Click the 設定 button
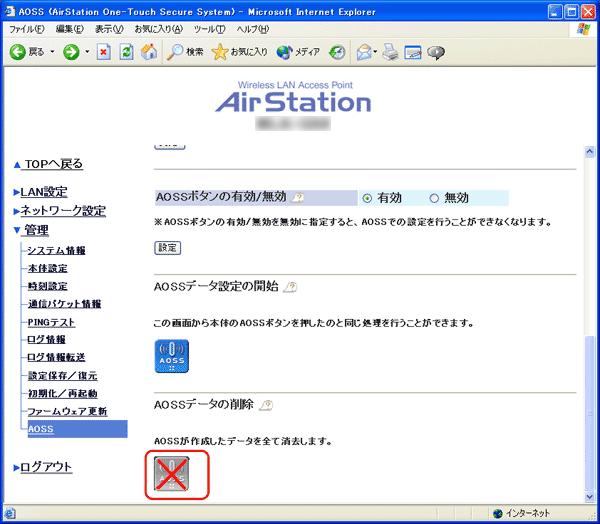Image resolution: width=600 pixels, height=524 pixels. pos(168,248)
